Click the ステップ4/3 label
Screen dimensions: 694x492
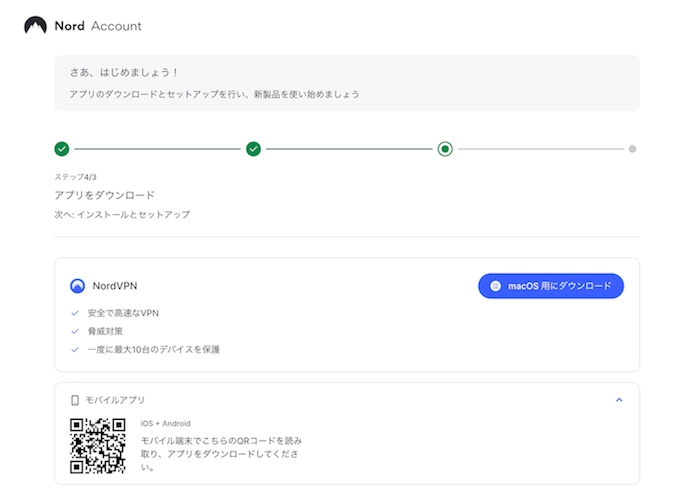click(75, 177)
